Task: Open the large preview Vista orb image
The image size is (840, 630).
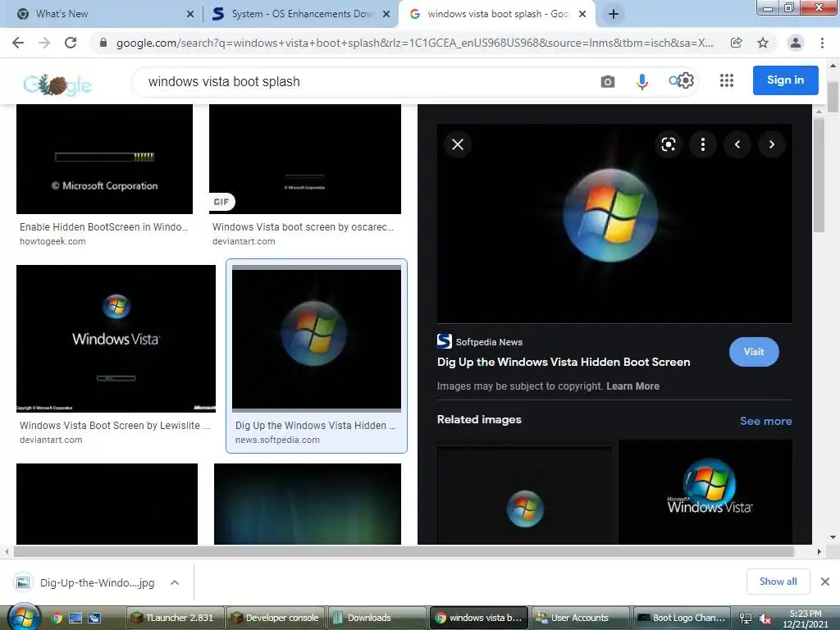Action: click(614, 223)
